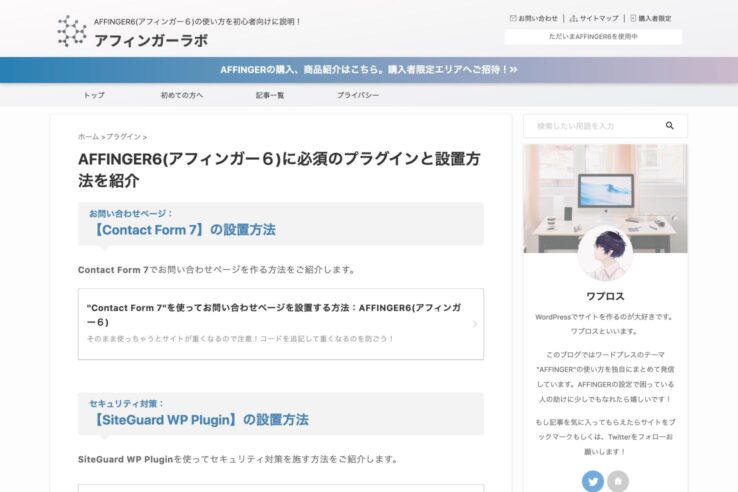The height and width of the screenshot is (492, 738).
Task: Click the site tagline AFFINGER6の使い方を初心者向けに説明
Action: tap(197, 22)
